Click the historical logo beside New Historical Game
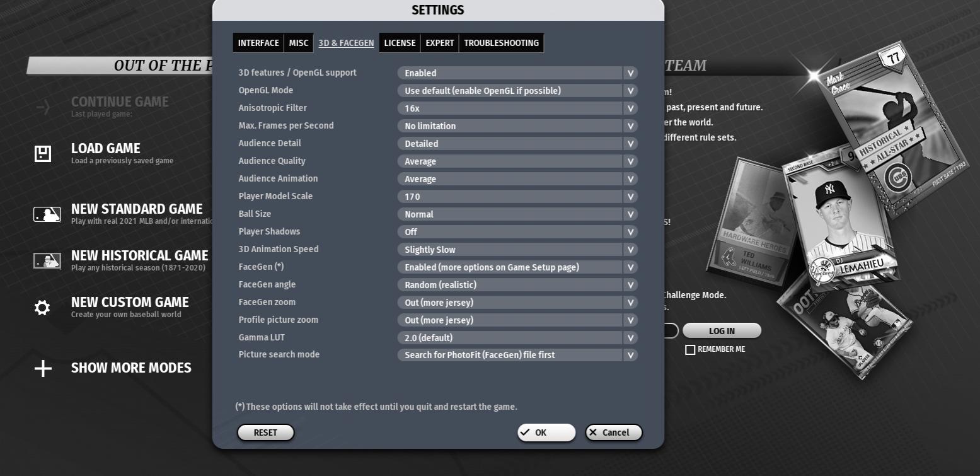This screenshot has width=980, height=476. coord(47,260)
